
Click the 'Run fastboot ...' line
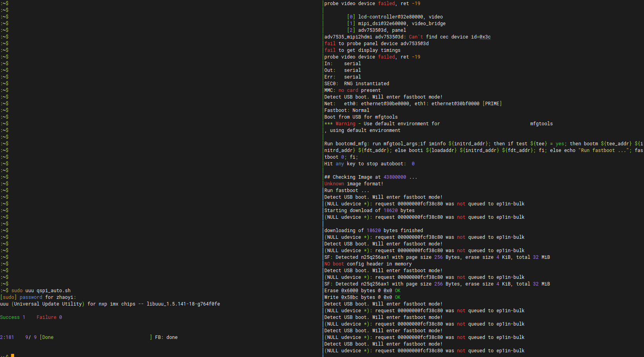tap(347, 190)
